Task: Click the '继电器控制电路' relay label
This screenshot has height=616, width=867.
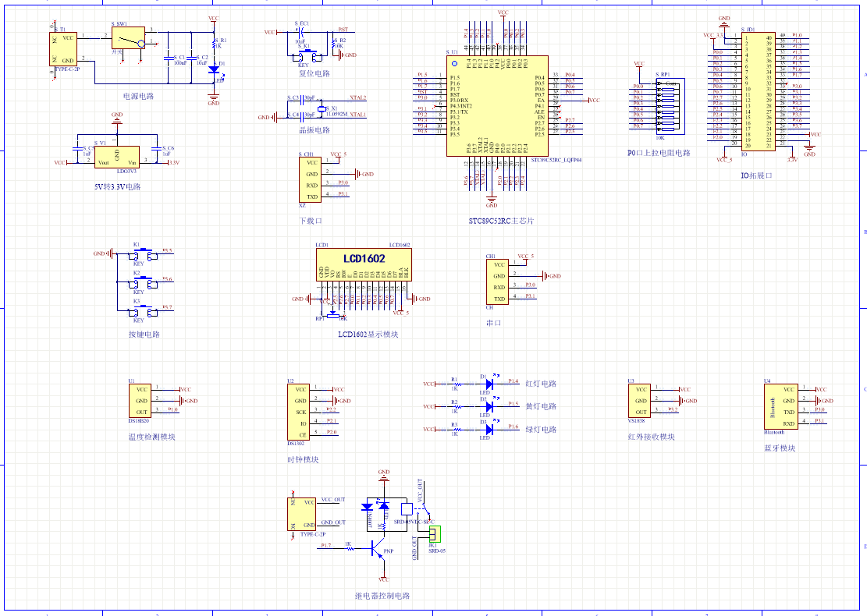Action: tap(382, 596)
